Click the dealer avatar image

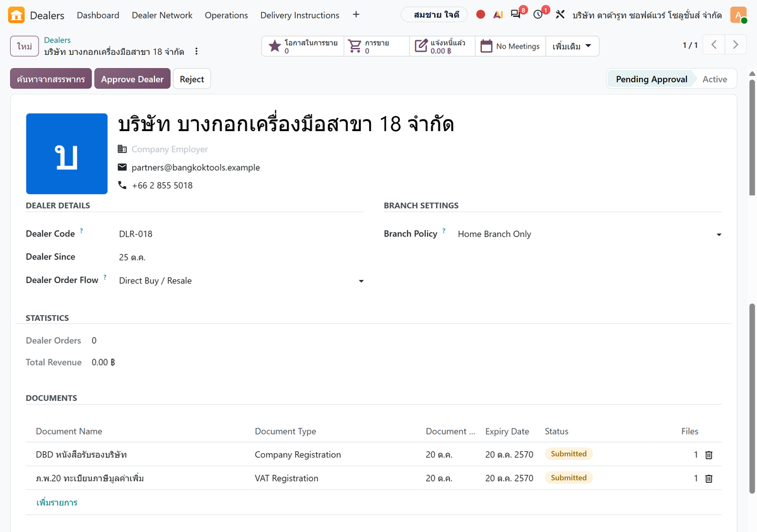67,154
